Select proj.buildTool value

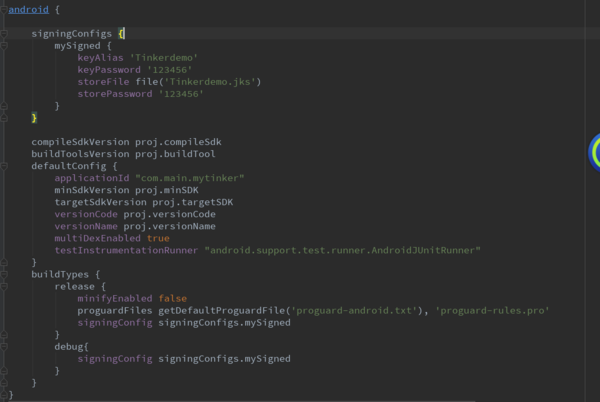click(x=175, y=154)
